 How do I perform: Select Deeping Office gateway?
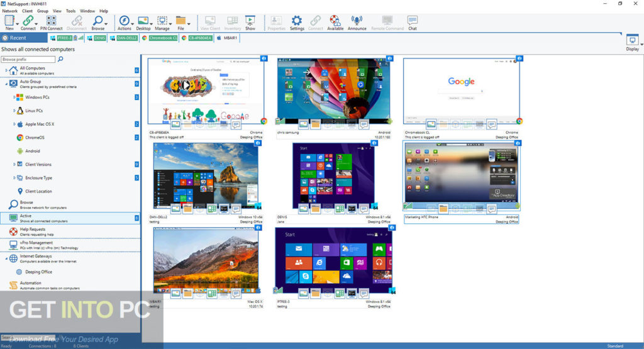[x=38, y=272]
